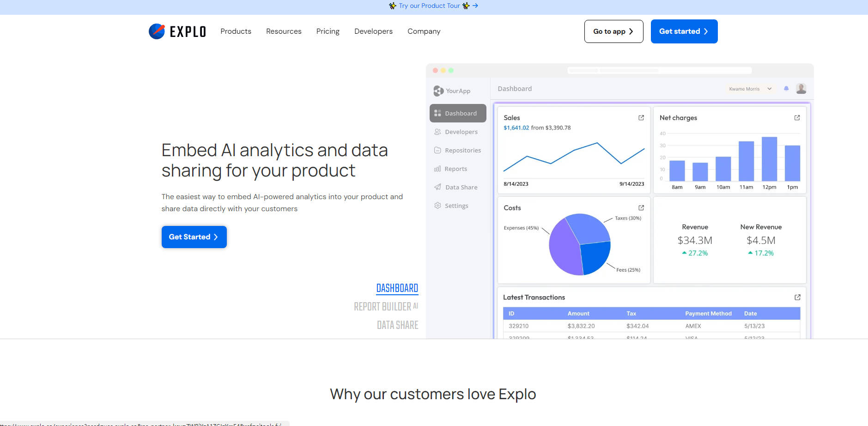Screen dimensions: 868x426
Task: Click the Go to app button
Action: 613,31
